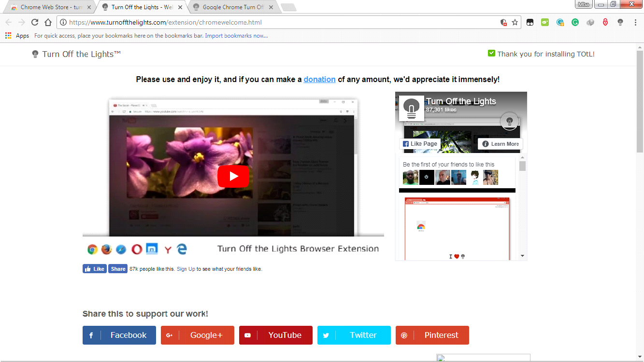Play the Turn Off the Lights video
The height and width of the screenshot is (362, 644).
(x=233, y=176)
